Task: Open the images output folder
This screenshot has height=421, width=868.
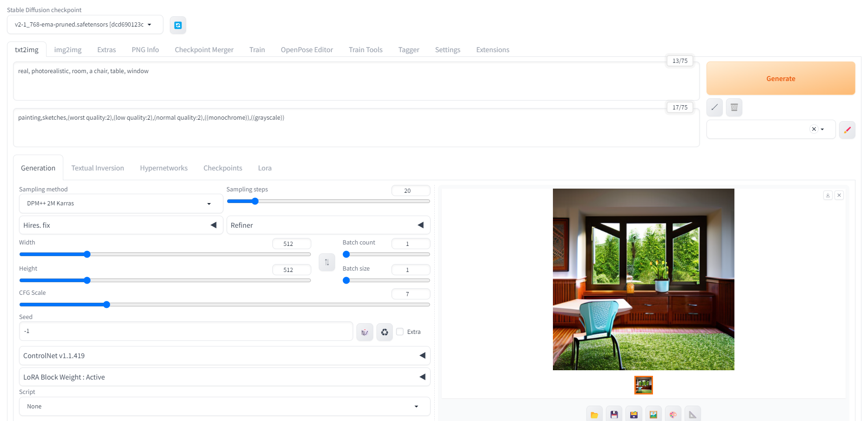Action: tap(594, 414)
